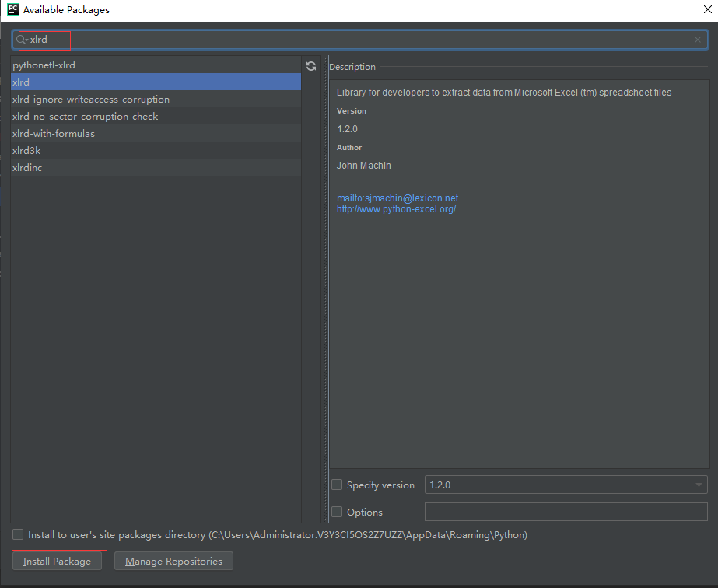Click into the Options text field
Image resolution: width=718 pixels, height=588 pixels.
coord(566,512)
